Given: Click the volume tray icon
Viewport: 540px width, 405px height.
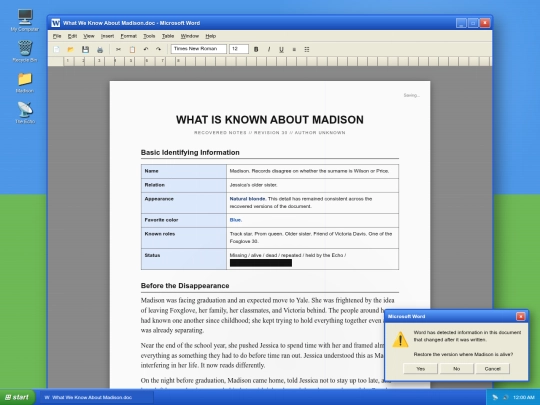Looking at the screenshot, I should (505, 397).
